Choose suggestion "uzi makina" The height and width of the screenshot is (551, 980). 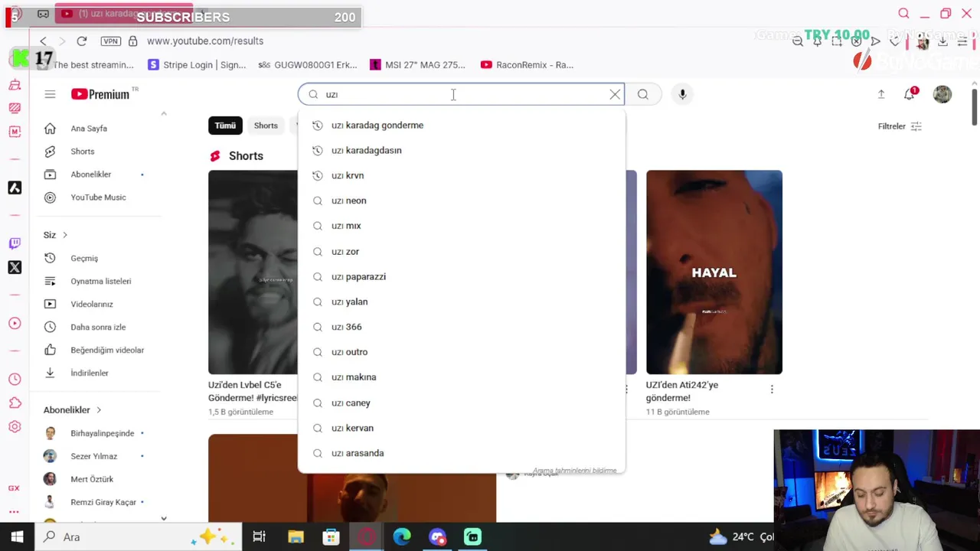(462, 377)
